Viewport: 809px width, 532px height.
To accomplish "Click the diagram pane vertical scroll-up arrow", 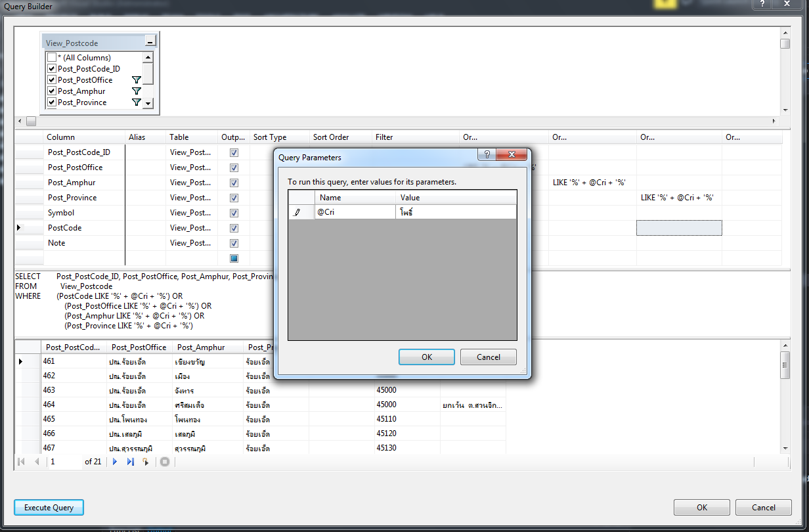I will pyautogui.click(x=785, y=32).
